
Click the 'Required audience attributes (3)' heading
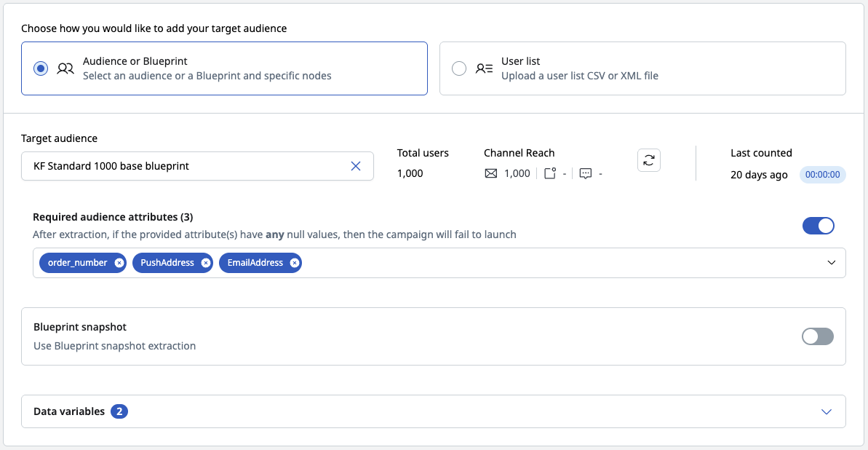pyautogui.click(x=113, y=217)
